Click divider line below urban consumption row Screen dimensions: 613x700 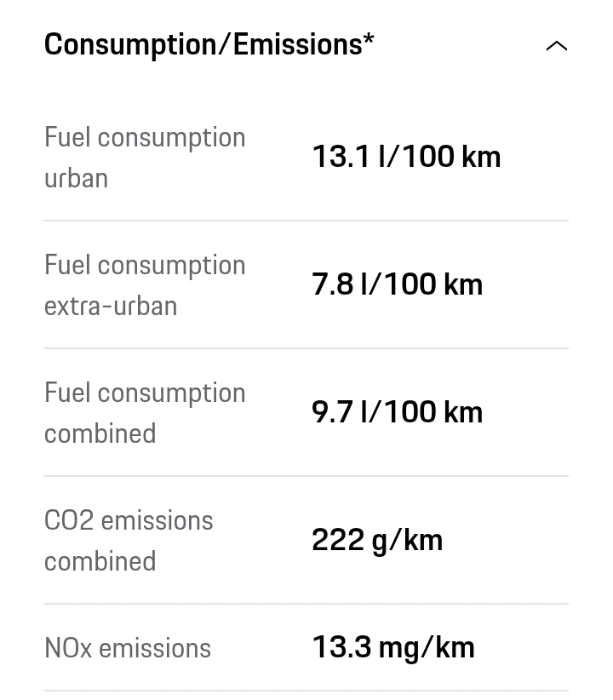click(306, 221)
